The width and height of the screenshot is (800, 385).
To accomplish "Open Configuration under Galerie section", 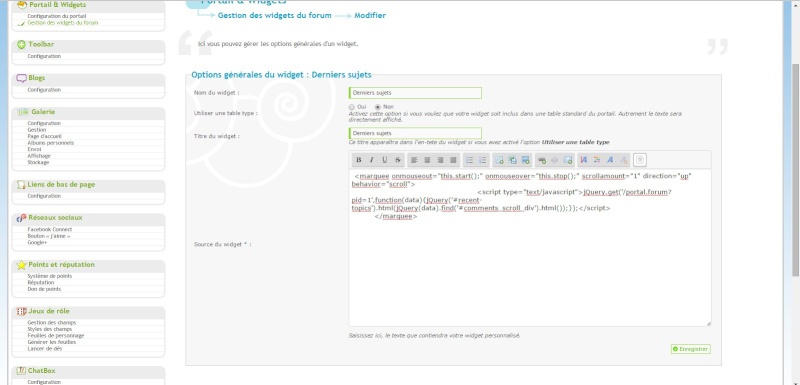I will coord(44,123).
